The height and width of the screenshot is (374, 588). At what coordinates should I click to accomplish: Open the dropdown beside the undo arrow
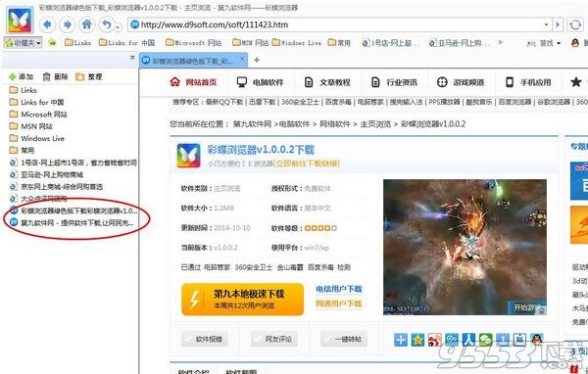119,27
